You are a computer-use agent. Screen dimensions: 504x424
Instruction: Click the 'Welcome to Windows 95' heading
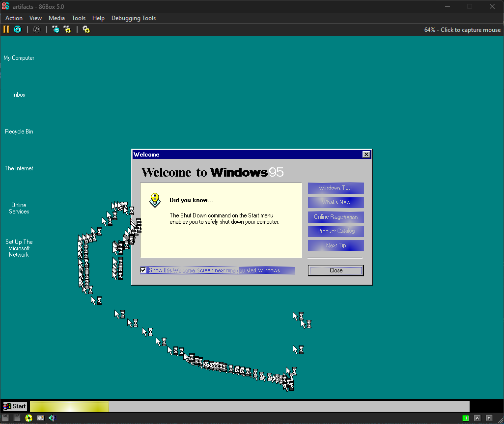pos(213,172)
